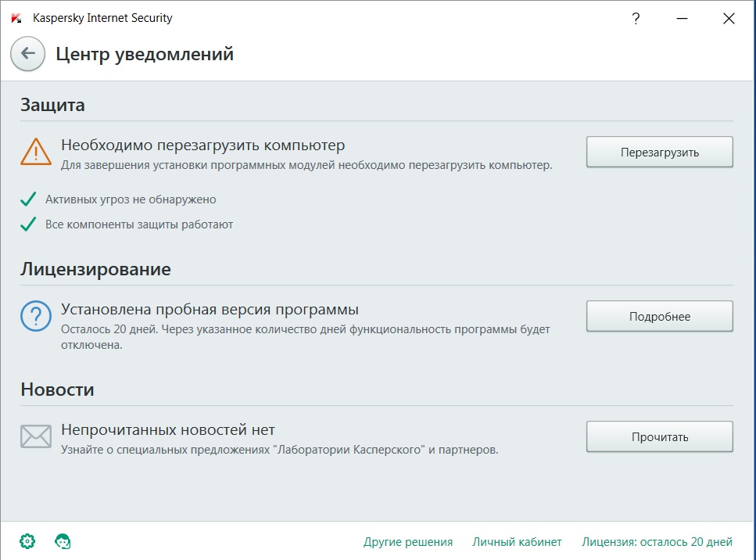
Task: Click the orange warning triangle icon
Action: 36,152
